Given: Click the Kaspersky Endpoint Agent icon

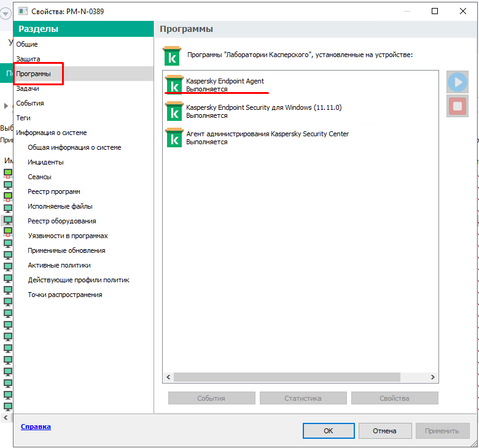Looking at the screenshot, I should (174, 85).
